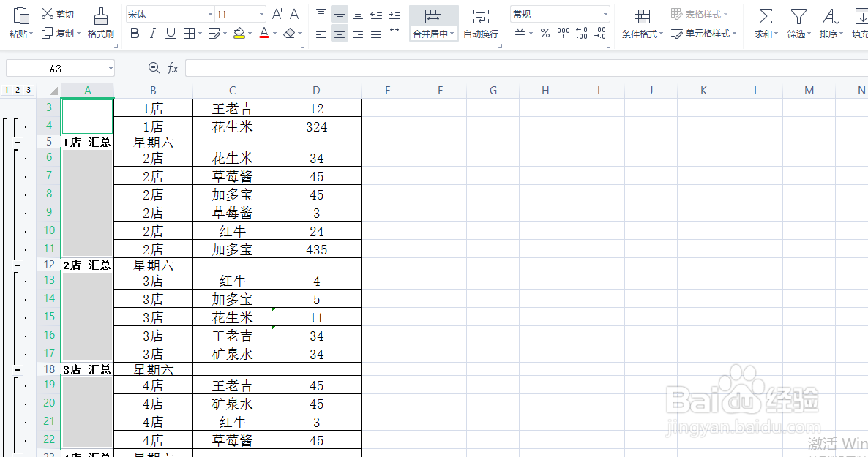The width and height of the screenshot is (868, 457).
Task: Open the fill color dropdown arrow
Action: [x=250, y=34]
